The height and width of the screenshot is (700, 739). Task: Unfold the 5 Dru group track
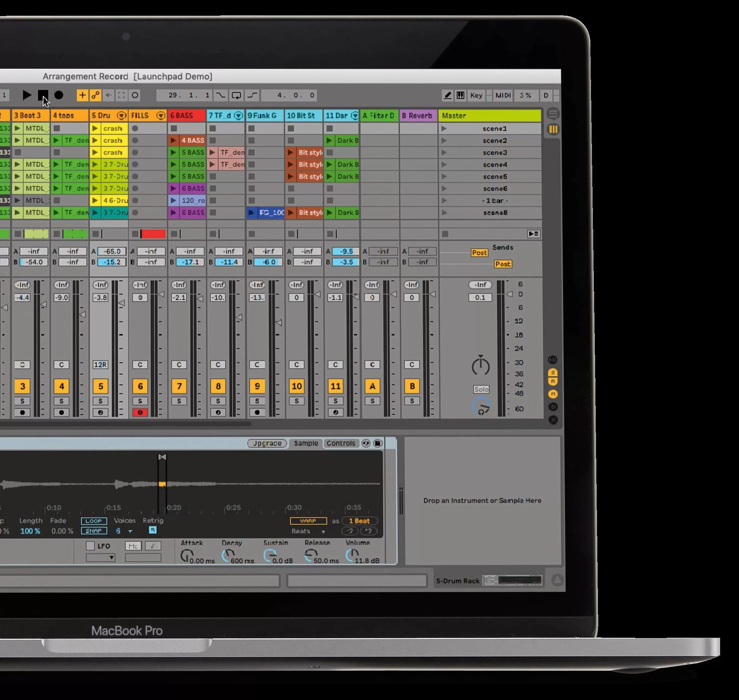tap(121, 116)
